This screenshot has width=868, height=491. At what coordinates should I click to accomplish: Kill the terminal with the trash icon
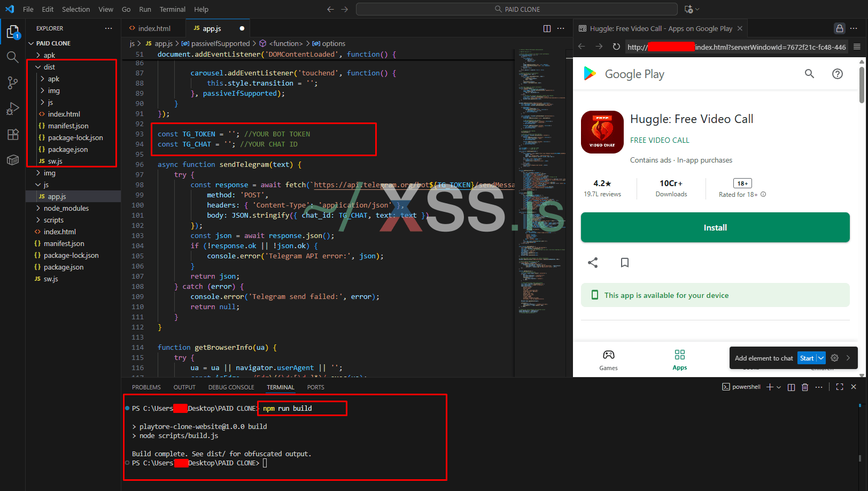[805, 387]
